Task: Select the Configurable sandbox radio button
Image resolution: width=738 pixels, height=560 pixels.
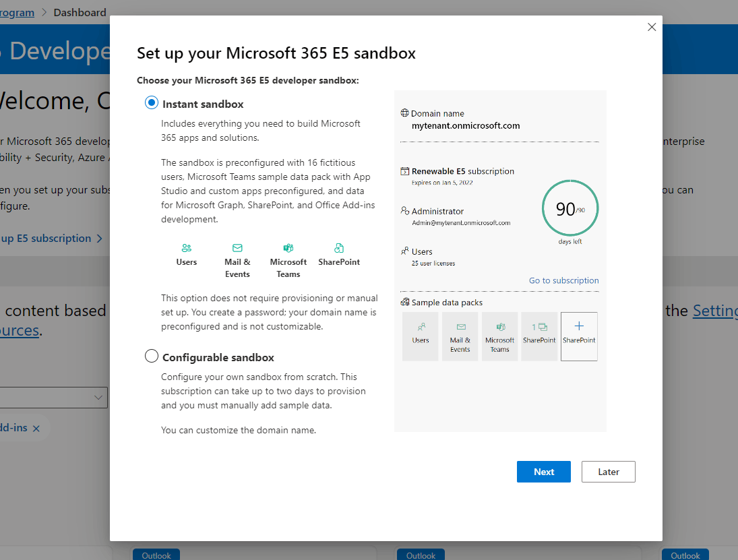Action: (x=151, y=356)
